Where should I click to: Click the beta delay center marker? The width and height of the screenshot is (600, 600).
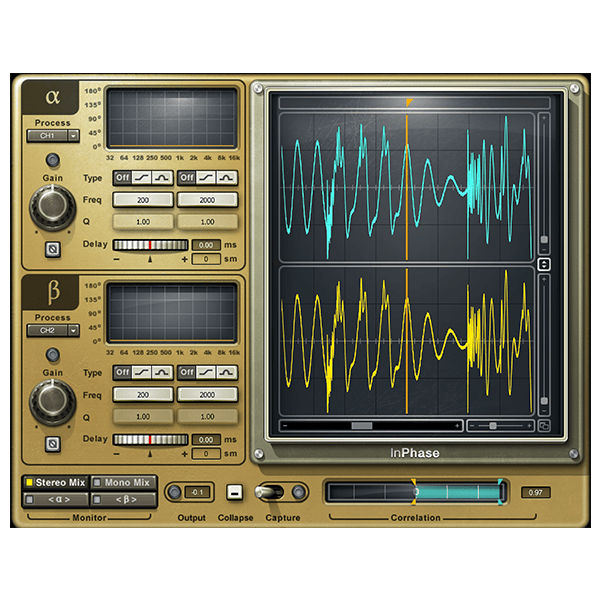click(x=150, y=454)
